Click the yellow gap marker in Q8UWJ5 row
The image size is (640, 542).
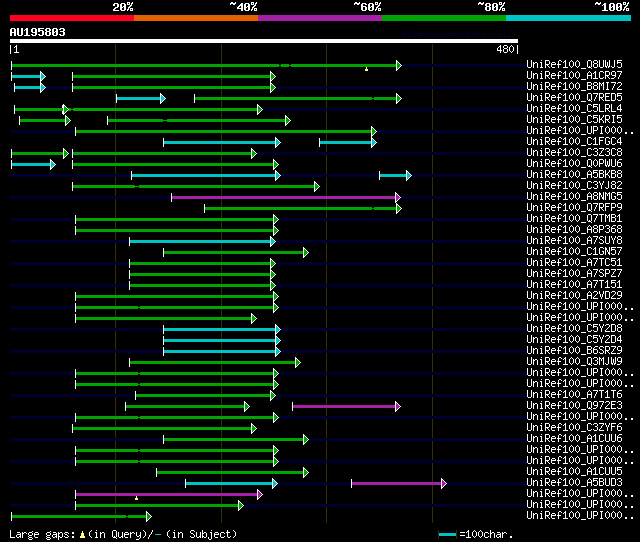tap(367, 69)
